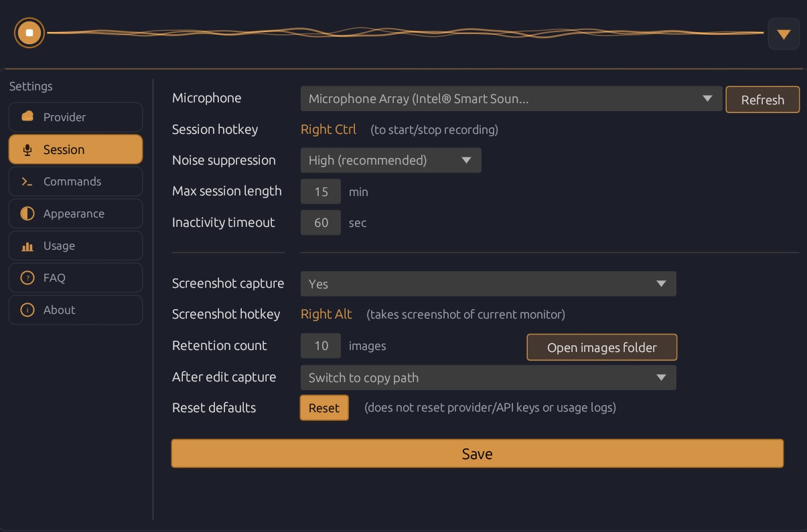The width and height of the screenshot is (807, 532).
Task: Click Reset to restore default settings
Action: (x=324, y=408)
